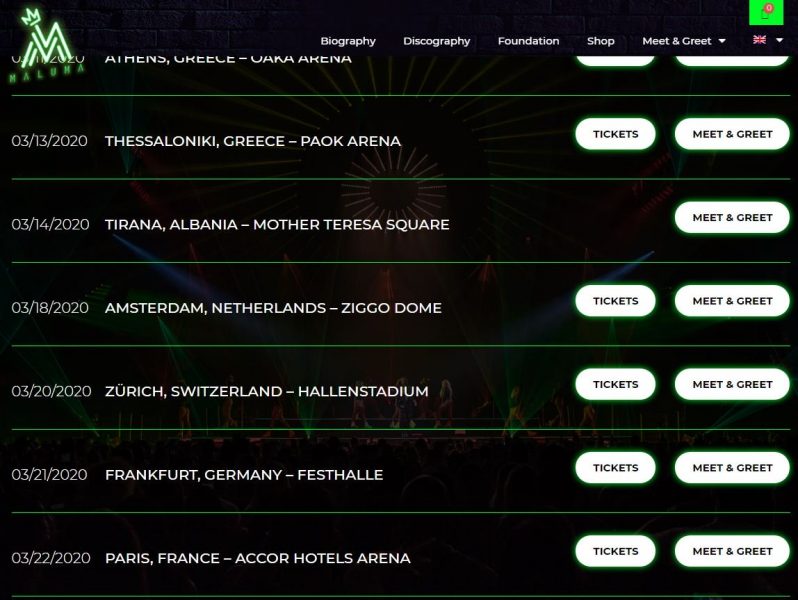
Task: Get Tickets for Zürich Hallenstadium
Action: click(x=615, y=385)
